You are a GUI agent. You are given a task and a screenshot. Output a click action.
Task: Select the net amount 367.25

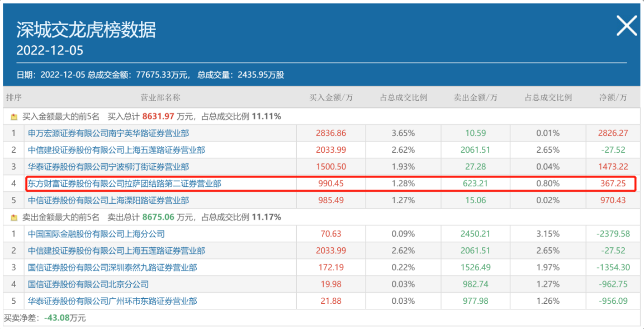pos(613,184)
